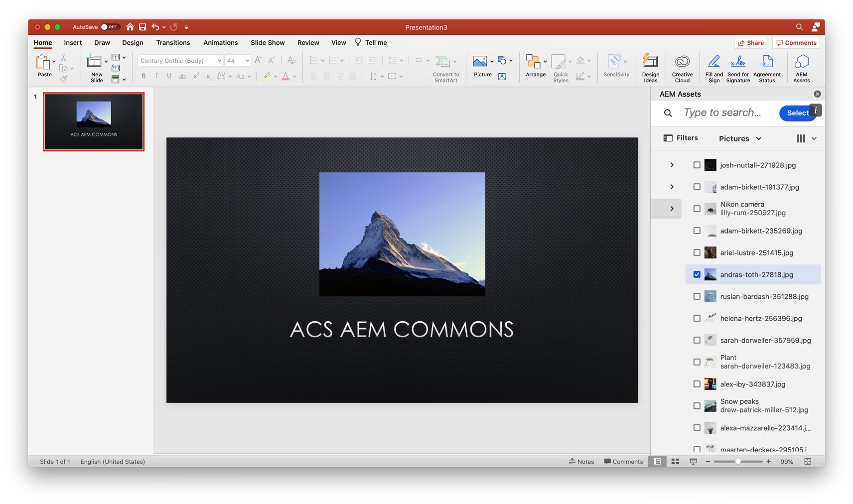
Task: Open the Design tab
Action: 133,42
